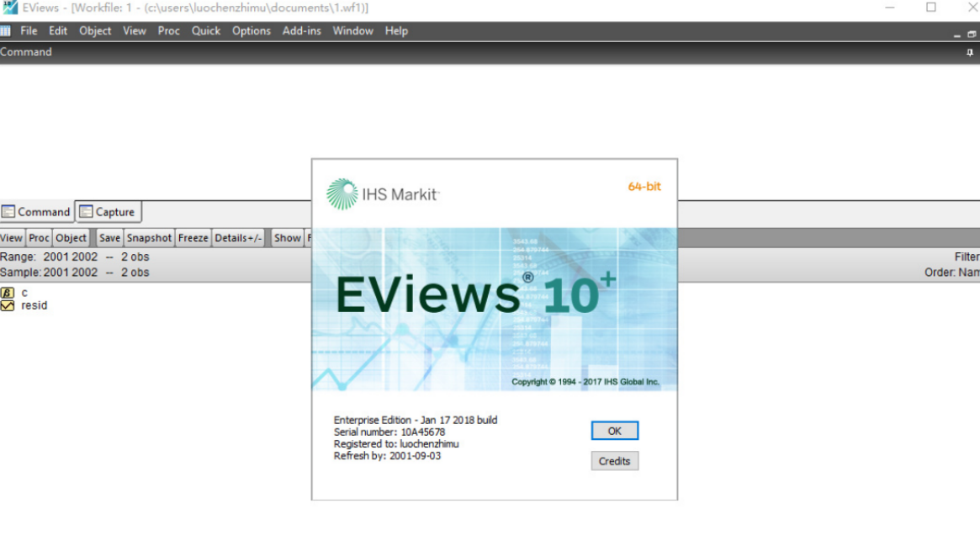
Task: Open the Proc menu in menu bar
Action: pos(169,30)
